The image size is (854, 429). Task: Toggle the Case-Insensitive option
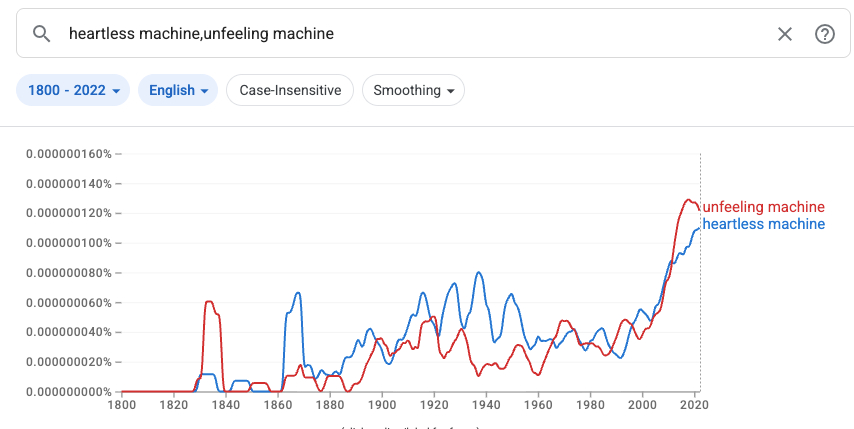tap(290, 90)
